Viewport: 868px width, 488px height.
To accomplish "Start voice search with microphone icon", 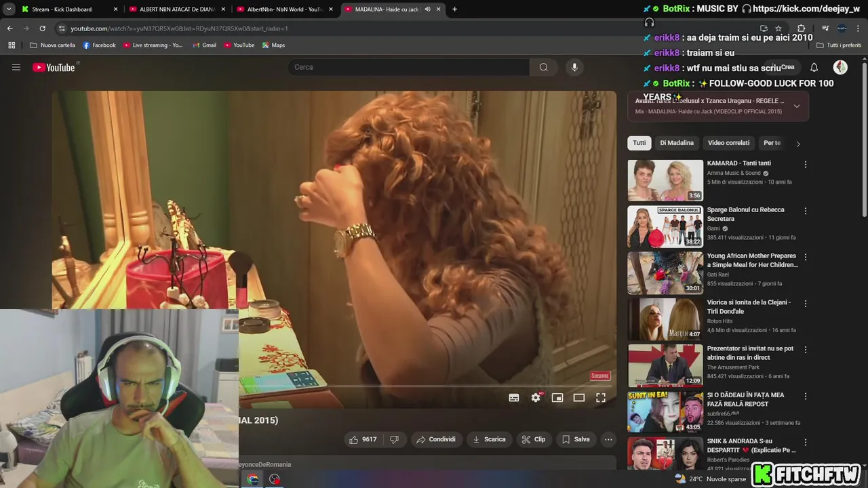I will click(x=574, y=67).
